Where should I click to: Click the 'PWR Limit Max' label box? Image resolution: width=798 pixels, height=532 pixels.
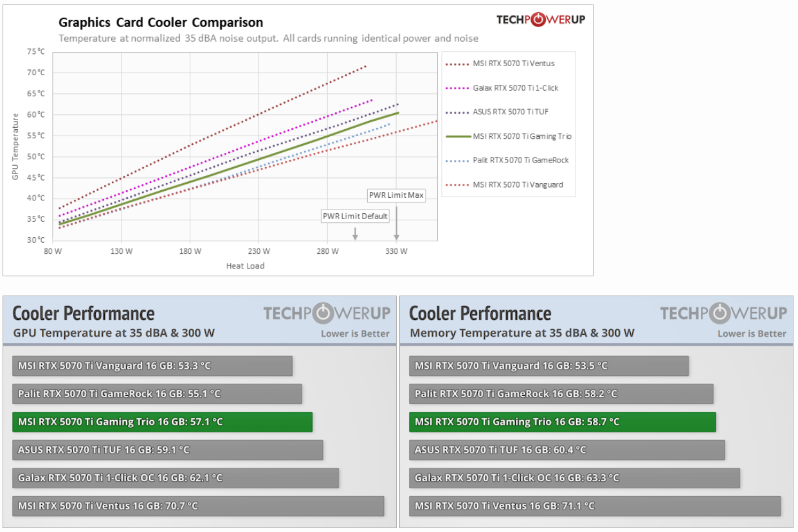397,195
